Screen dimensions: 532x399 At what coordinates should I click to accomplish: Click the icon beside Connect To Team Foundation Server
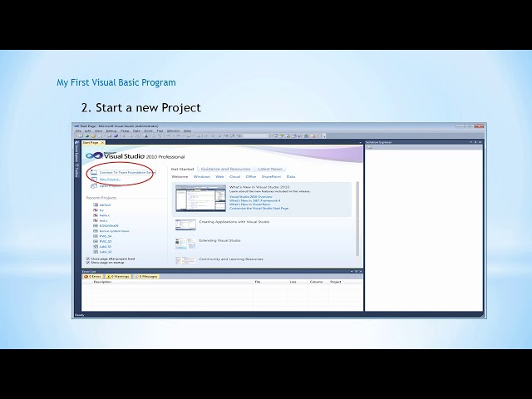(x=94, y=172)
